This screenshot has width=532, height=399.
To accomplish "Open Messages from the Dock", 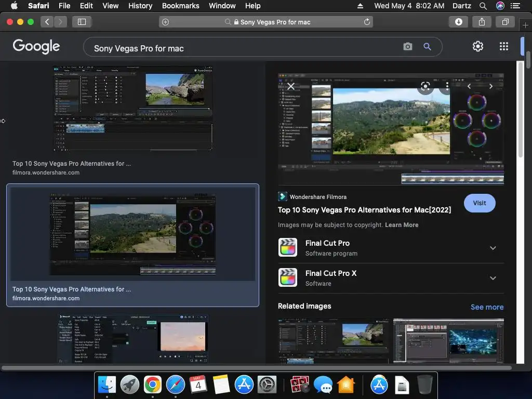I will [x=323, y=385].
